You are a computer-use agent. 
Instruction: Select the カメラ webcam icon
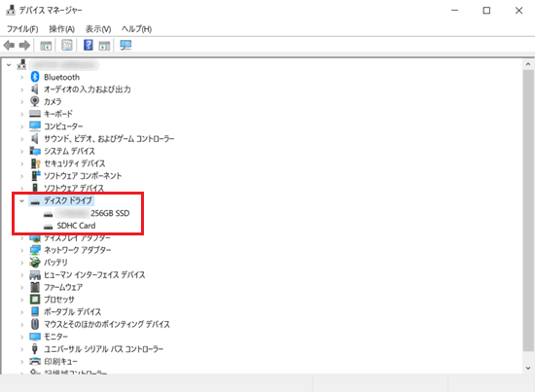[x=34, y=101]
